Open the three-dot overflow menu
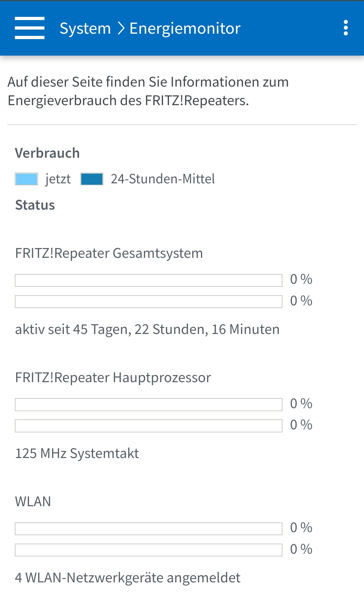The width and height of the screenshot is (364, 610). [x=345, y=28]
